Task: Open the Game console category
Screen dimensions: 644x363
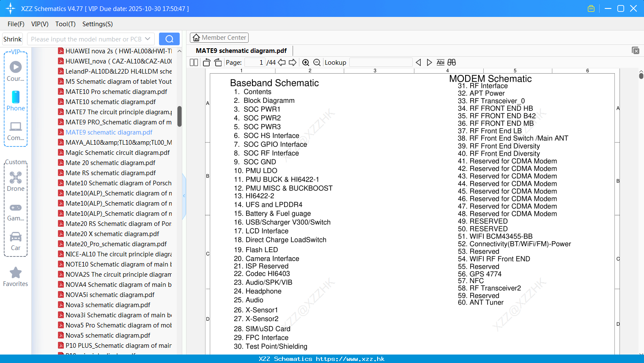Action: tap(16, 212)
